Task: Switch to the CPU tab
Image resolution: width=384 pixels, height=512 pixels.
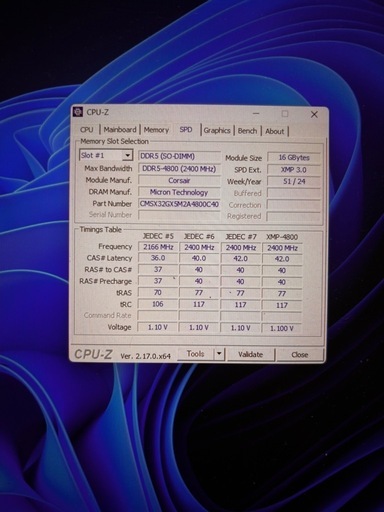Action: (x=87, y=129)
